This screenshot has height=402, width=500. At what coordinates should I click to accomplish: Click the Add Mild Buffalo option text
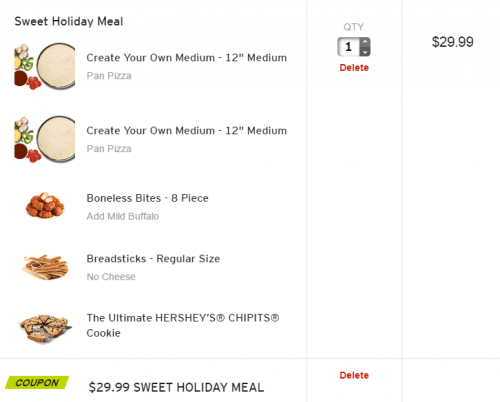[123, 216]
